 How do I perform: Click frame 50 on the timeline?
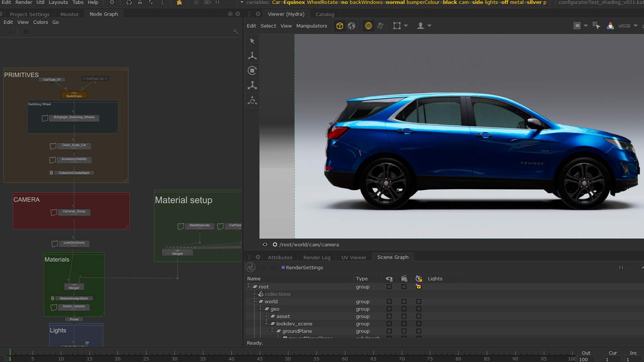288,356
